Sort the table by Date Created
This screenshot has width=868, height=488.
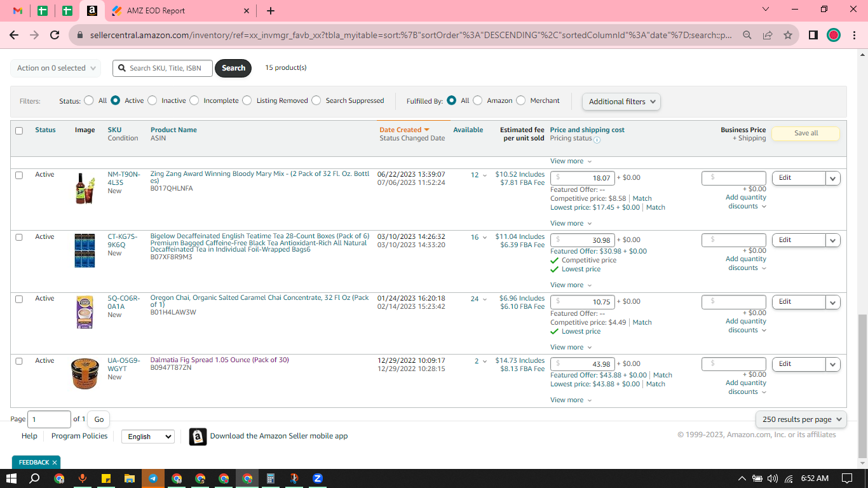click(x=404, y=130)
